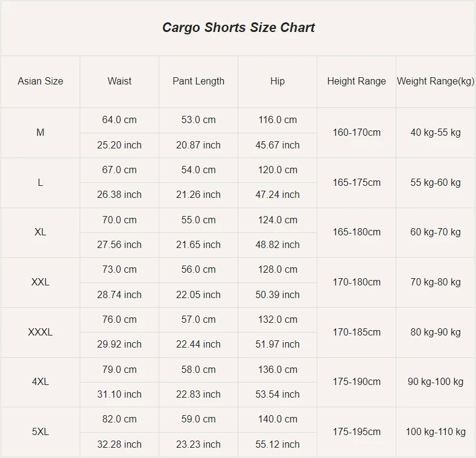Select the Hip column header
476x458 pixels.
(278, 81)
